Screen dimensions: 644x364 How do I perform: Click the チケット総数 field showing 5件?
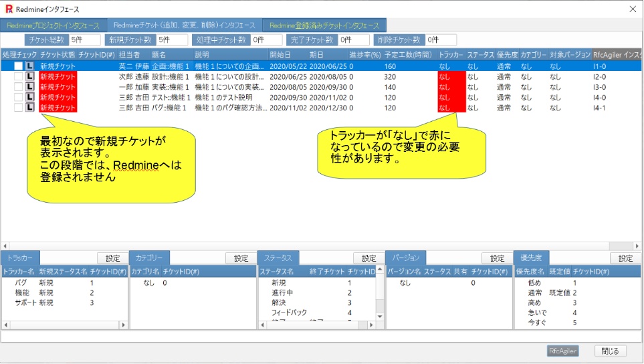coord(85,40)
